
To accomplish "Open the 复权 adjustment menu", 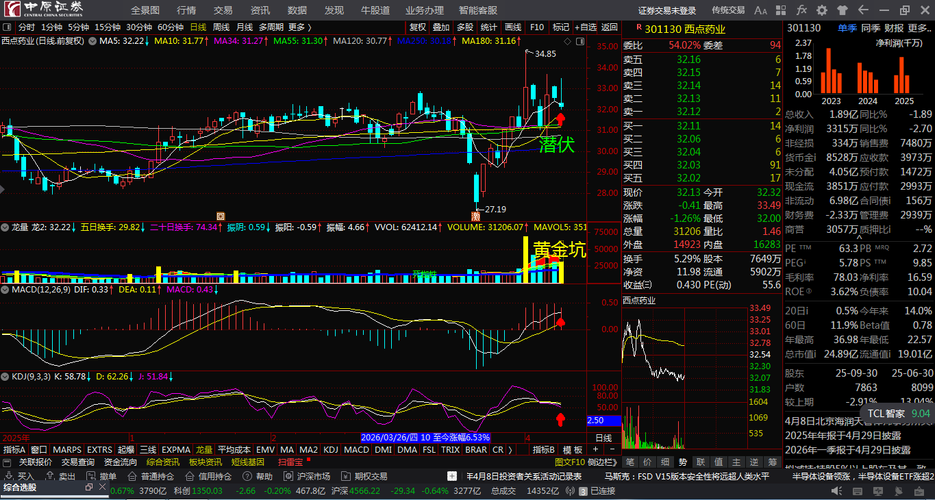I will click(417, 27).
